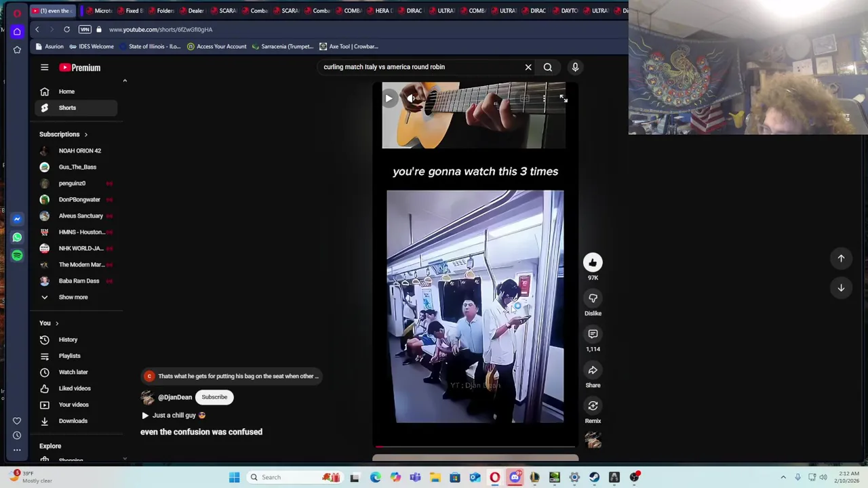Open Spotify in Opera's sidebar
This screenshot has width=868, height=488.
pyautogui.click(x=17, y=256)
